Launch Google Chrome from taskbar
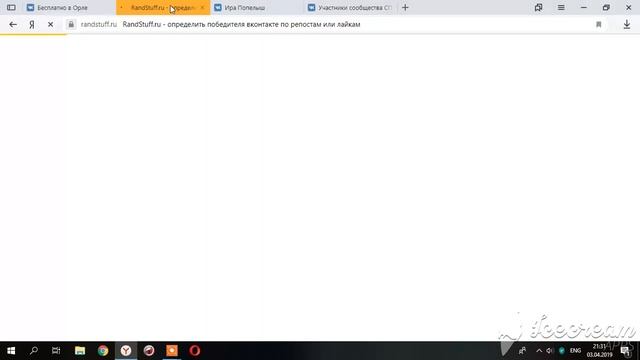The width and height of the screenshot is (640, 360). pyautogui.click(x=103, y=351)
